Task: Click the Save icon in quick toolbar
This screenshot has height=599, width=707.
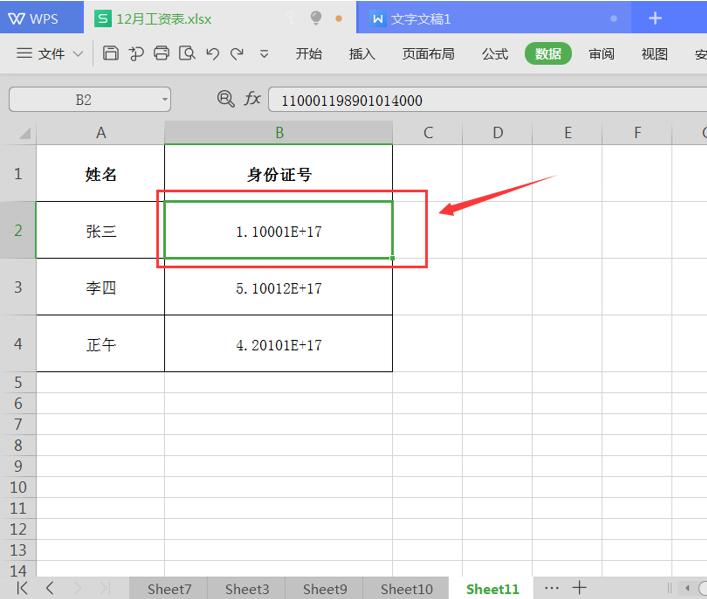Action: (110, 53)
